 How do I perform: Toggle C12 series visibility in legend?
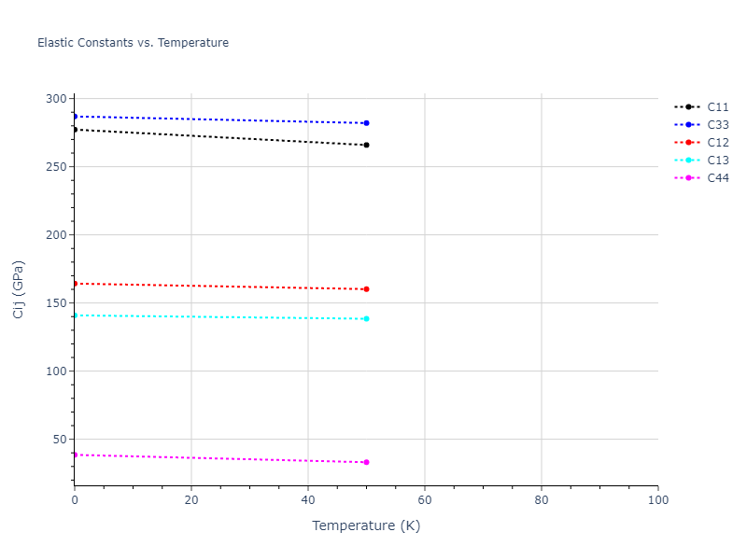[717, 143]
